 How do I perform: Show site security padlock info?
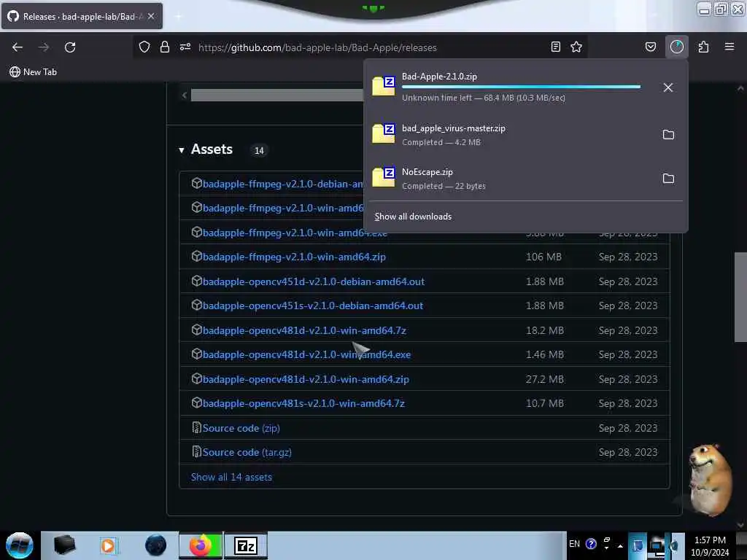164,47
